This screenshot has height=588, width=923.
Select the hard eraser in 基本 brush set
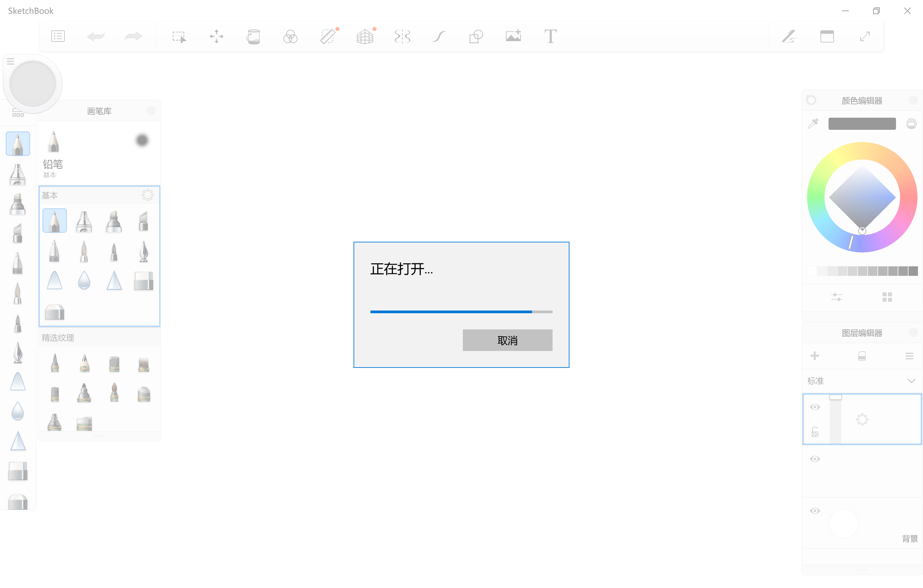point(144,281)
